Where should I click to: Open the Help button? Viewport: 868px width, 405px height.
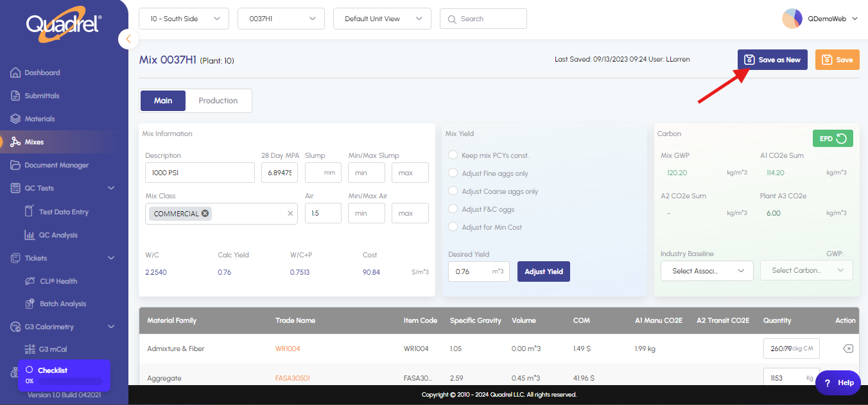point(838,383)
